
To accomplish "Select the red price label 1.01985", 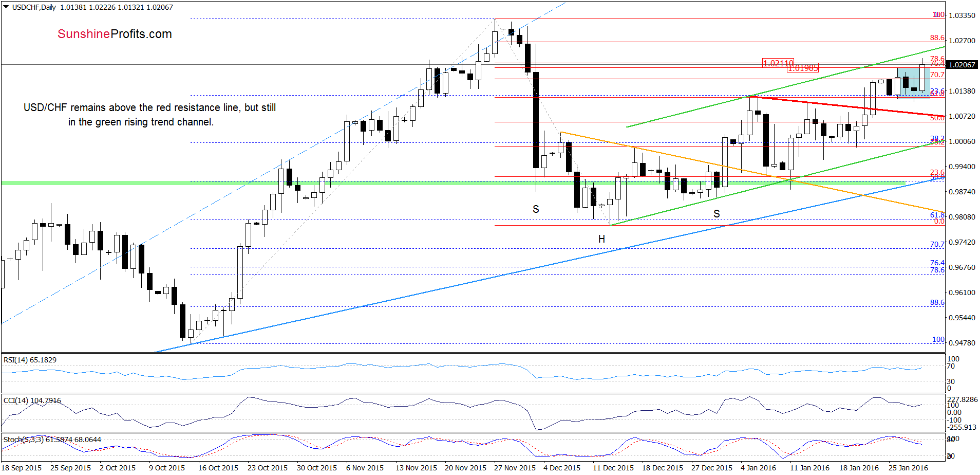I will [x=803, y=68].
